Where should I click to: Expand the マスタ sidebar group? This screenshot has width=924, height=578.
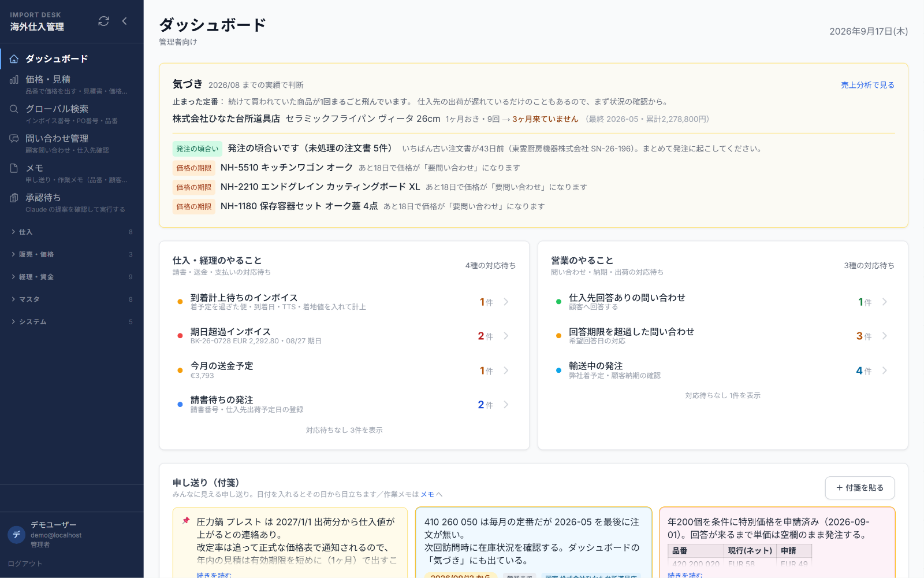pos(72,299)
